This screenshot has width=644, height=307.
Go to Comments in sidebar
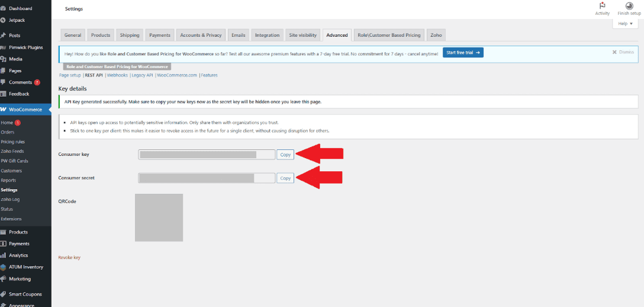coord(21,82)
